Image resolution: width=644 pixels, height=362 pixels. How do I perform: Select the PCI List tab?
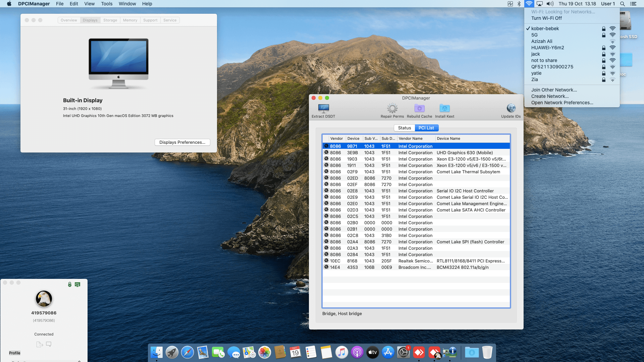(x=426, y=128)
